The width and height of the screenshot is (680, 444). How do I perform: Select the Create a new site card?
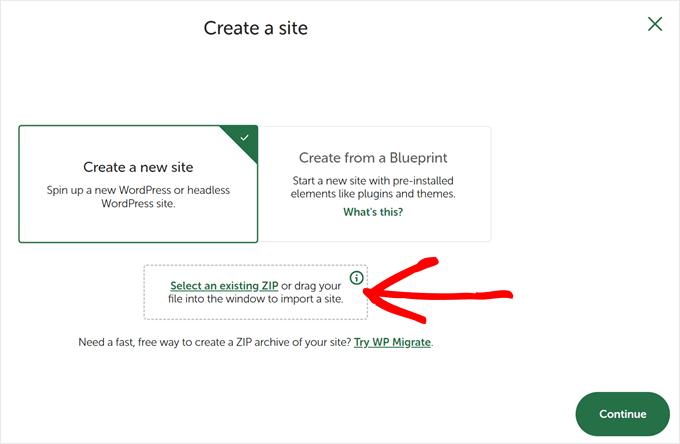(x=138, y=184)
